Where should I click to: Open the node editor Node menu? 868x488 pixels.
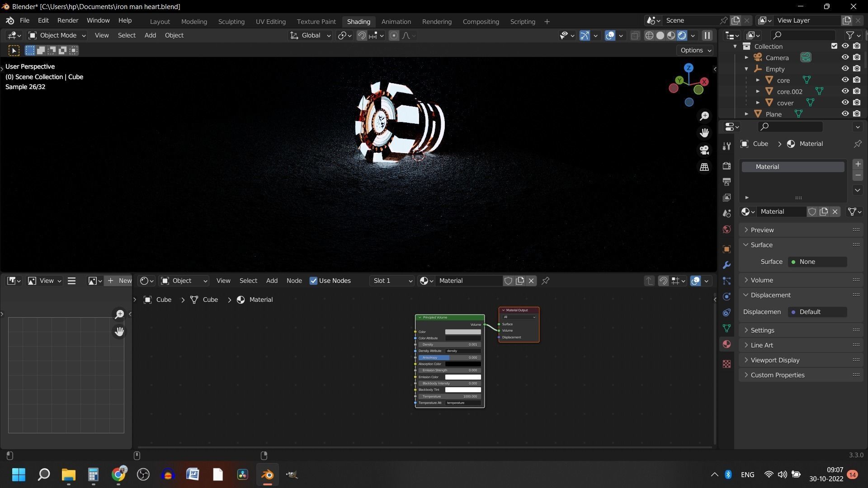[x=294, y=281]
